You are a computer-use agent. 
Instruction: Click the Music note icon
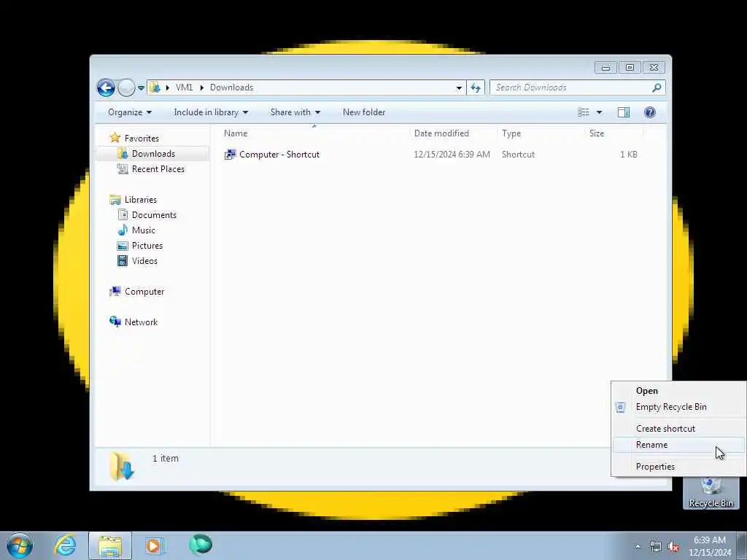tap(123, 230)
